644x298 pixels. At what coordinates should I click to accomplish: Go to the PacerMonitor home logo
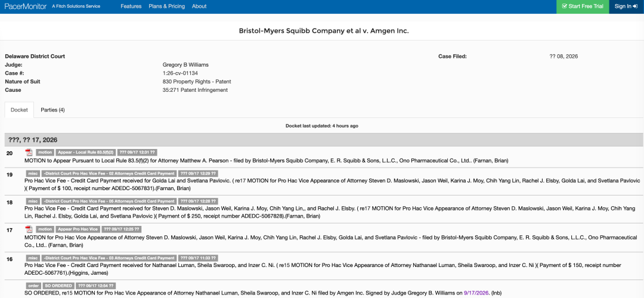pyautogui.click(x=26, y=6)
